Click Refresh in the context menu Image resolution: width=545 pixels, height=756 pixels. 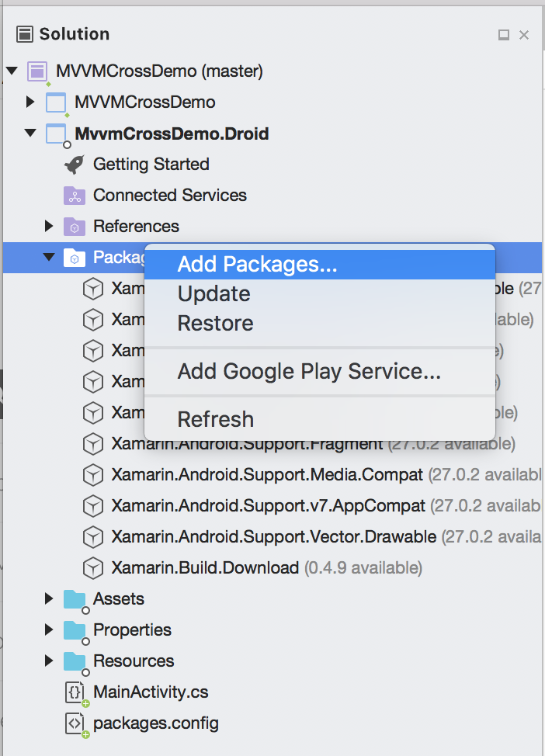215,420
